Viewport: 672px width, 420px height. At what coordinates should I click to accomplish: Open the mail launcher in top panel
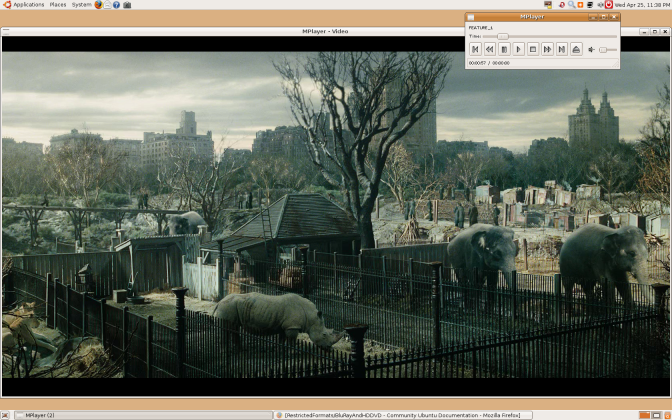coord(108,5)
